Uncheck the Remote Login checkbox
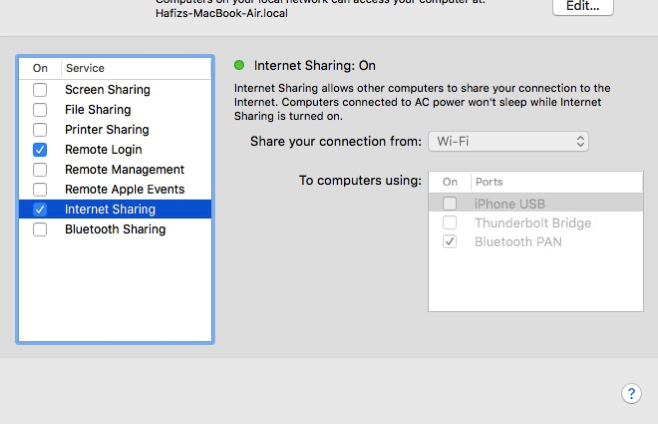This screenshot has width=658, height=424. coord(40,149)
